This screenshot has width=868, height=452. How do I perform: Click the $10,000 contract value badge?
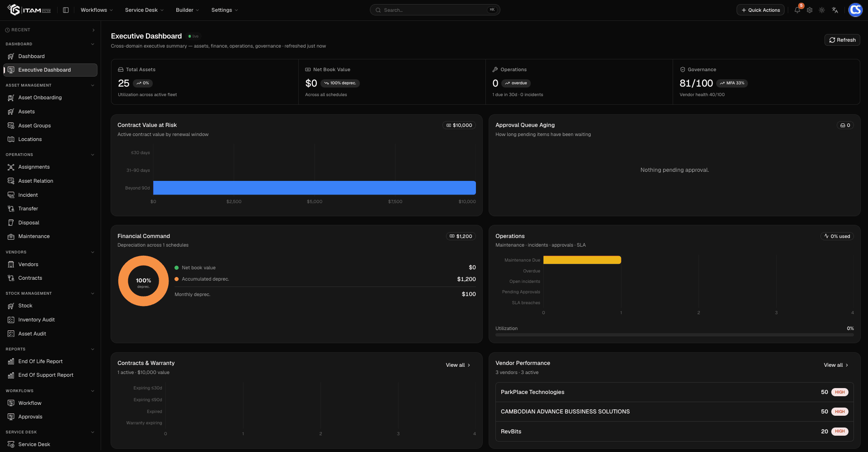459,125
